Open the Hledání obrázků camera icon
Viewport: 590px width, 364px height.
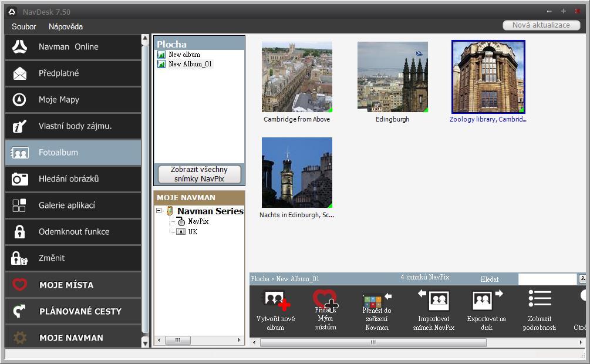(19, 179)
